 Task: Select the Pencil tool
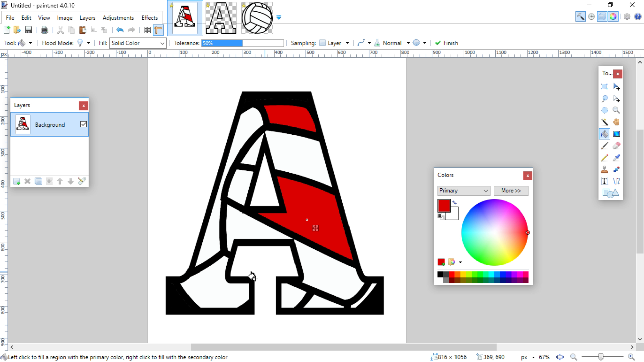point(604,158)
